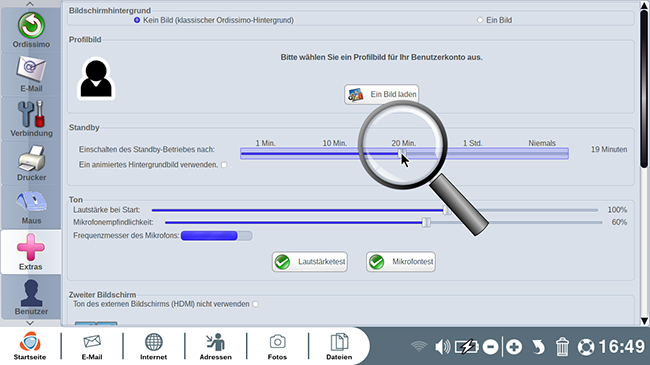Select the Drucker printer icon
This screenshot has width=650, height=365.
click(31, 163)
